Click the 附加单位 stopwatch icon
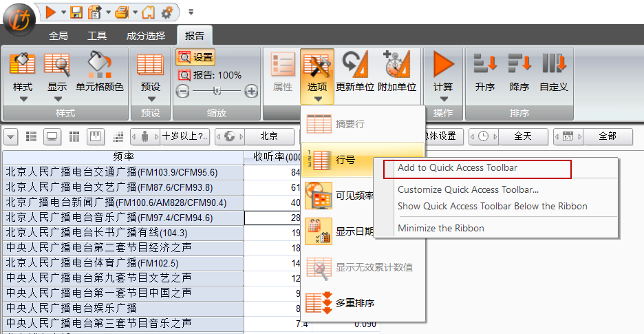 397,65
